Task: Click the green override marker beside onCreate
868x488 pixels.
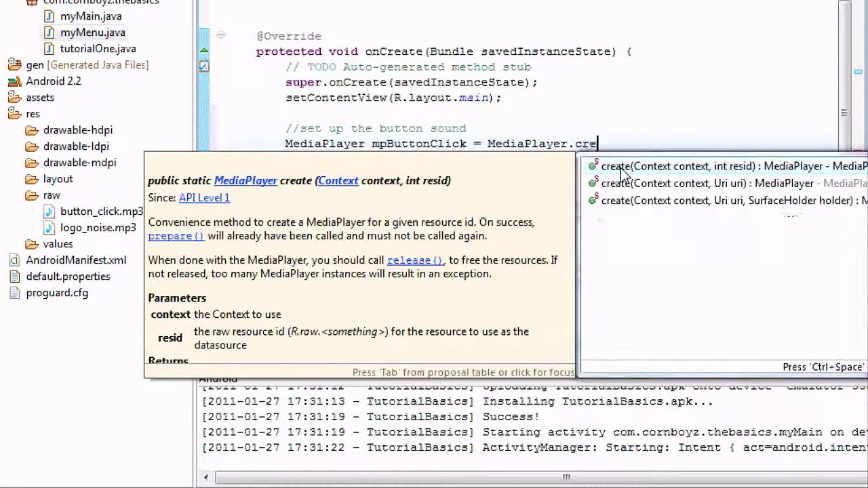Action: pos(204,51)
